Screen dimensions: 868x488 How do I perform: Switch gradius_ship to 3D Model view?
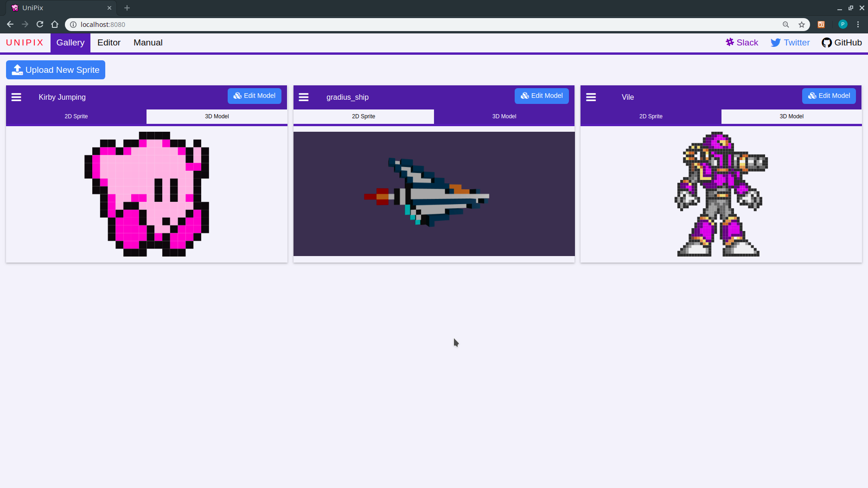pos(504,116)
